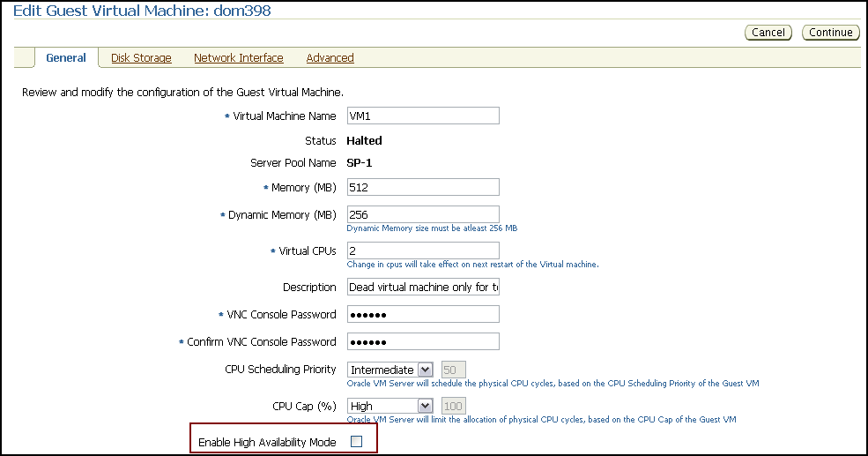Open the Advanced tab
868x456 pixels.
pyautogui.click(x=330, y=57)
